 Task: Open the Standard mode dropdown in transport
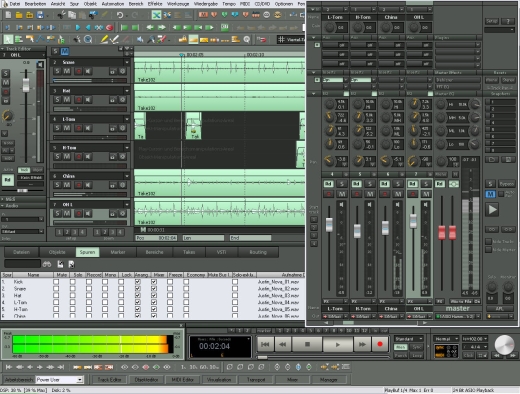(x=409, y=339)
